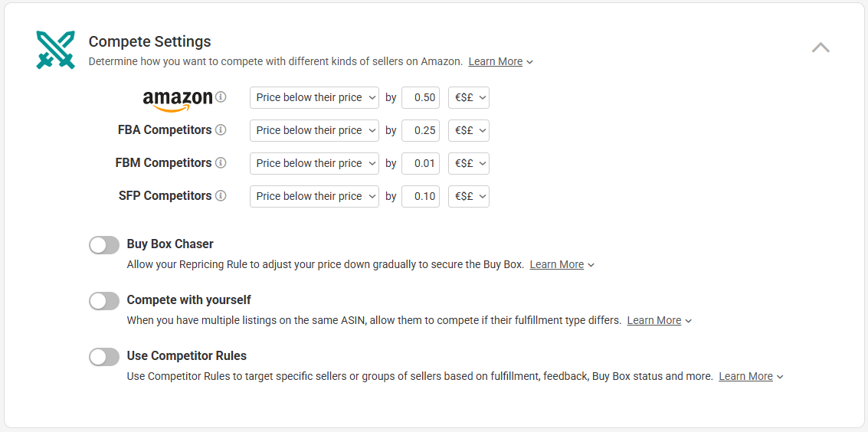Click Amazon price amount field showing 0.50
This screenshot has width=868, height=432.
coord(421,97)
